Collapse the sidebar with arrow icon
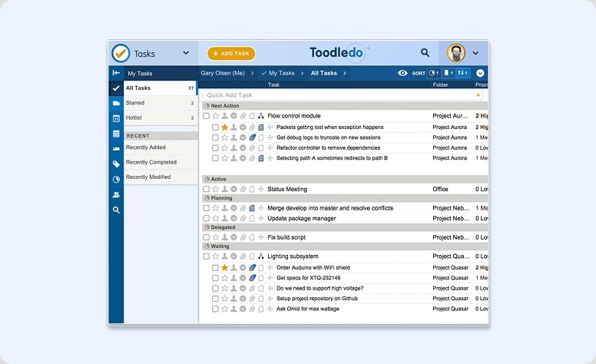The image size is (596, 364). 116,73
